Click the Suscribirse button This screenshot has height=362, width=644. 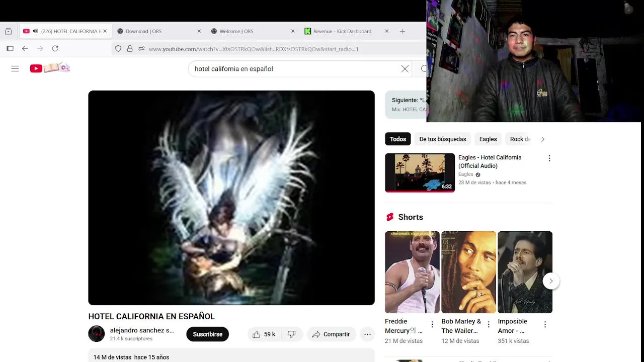(x=207, y=334)
